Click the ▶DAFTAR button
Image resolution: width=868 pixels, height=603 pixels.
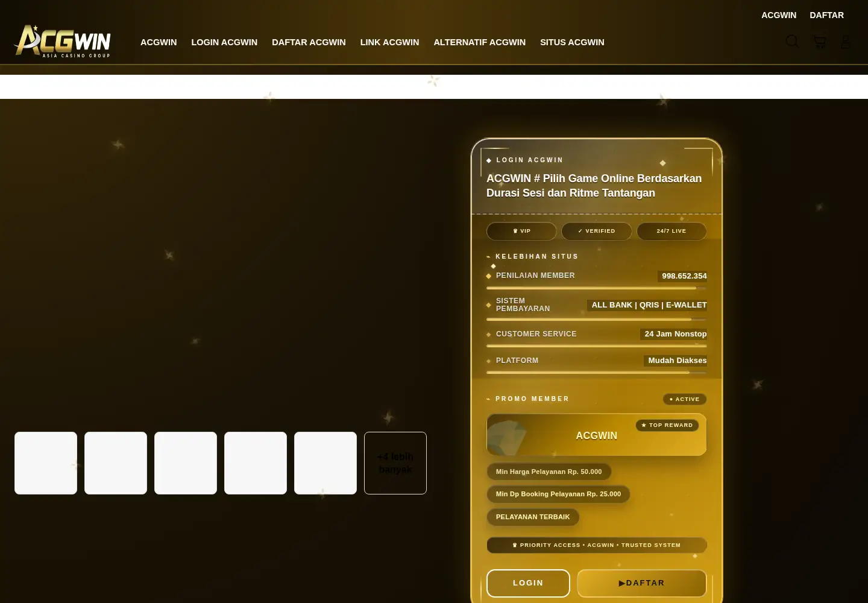pos(641,583)
